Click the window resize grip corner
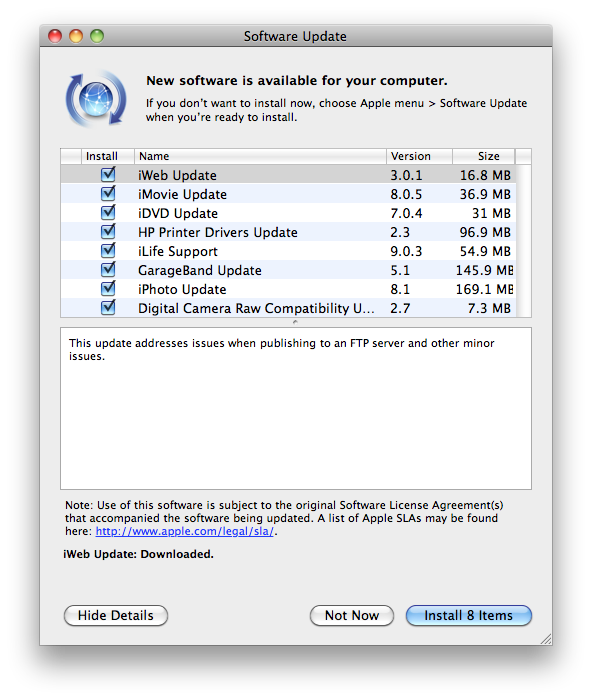 546,639
